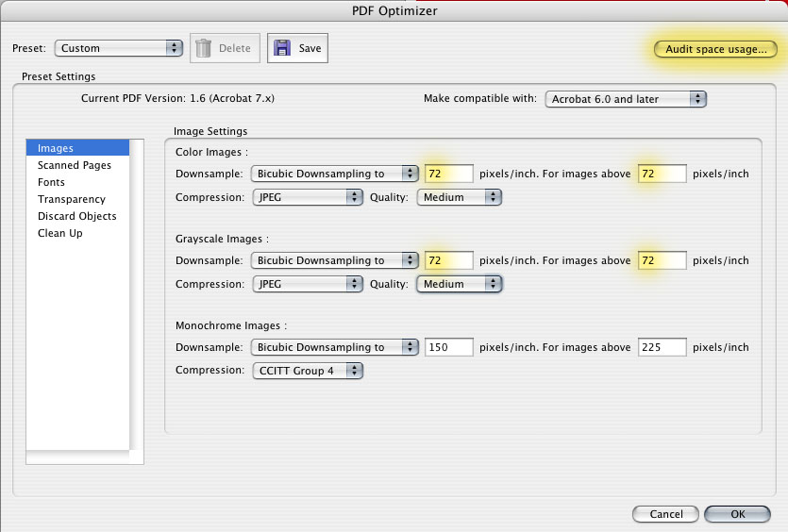The width and height of the screenshot is (788, 532).
Task: Click Color Images 'for images above' field
Action: coord(662,174)
